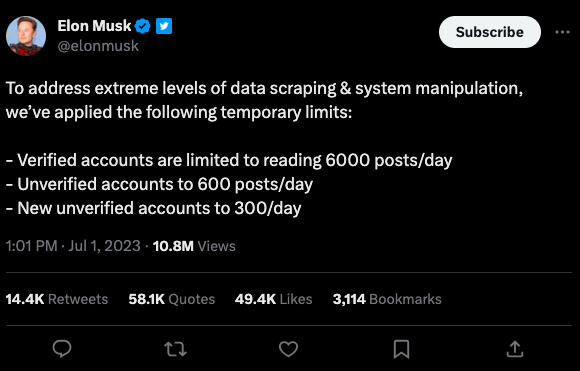Click the Elon Musk display name
The width and height of the screenshot is (580, 371).
(94, 26)
